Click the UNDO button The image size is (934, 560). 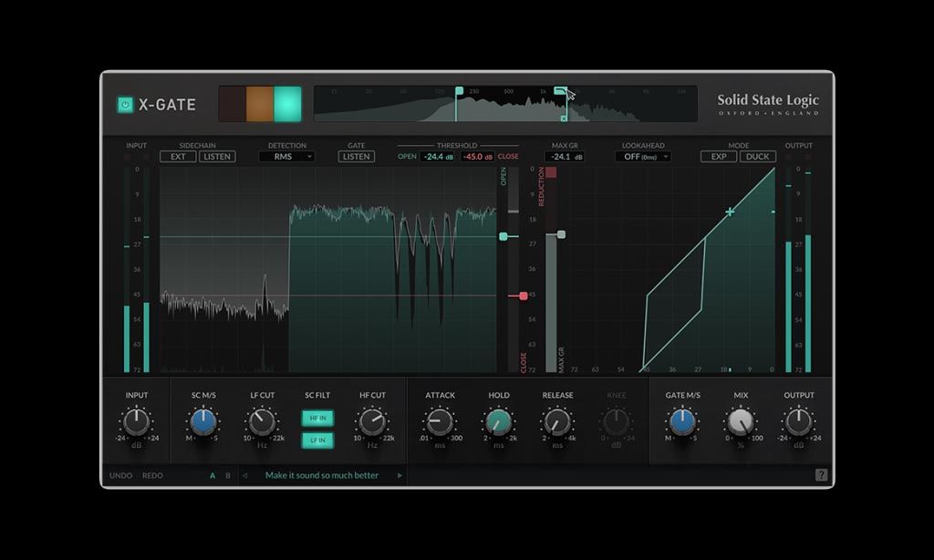pyautogui.click(x=121, y=475)
